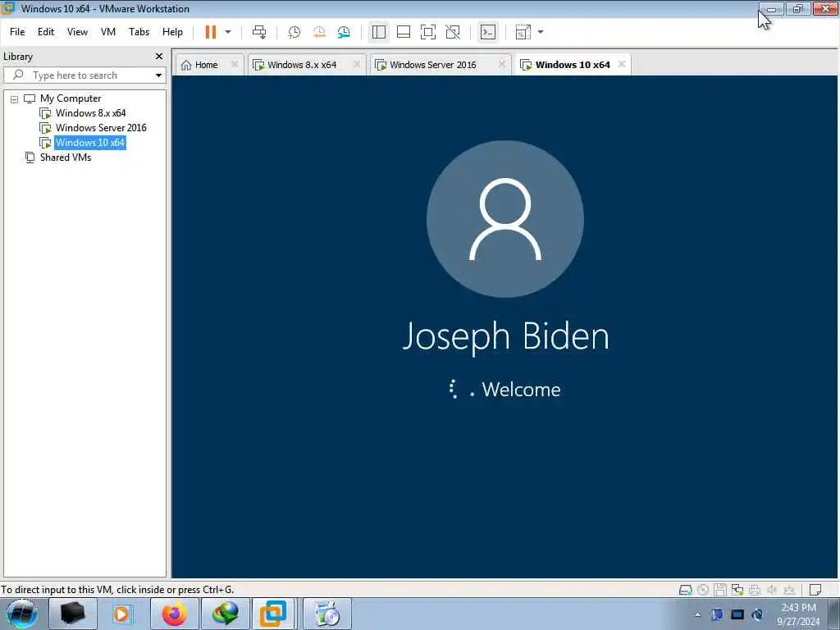Click the CD/DVD drive status icon
The image size is (840, 630).
tap(703, 590)
